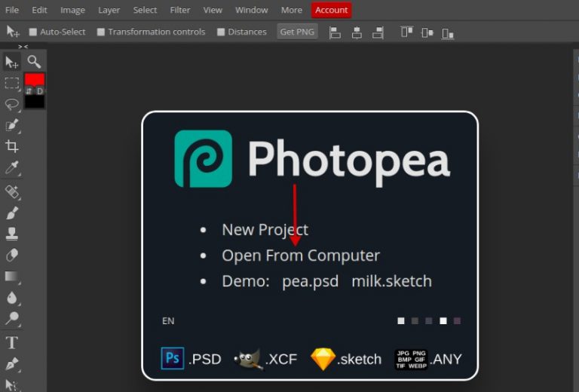The height and width of the screenshot is (392, 579).
Task: Select the Lasso tool
Action: pos(12,104)
